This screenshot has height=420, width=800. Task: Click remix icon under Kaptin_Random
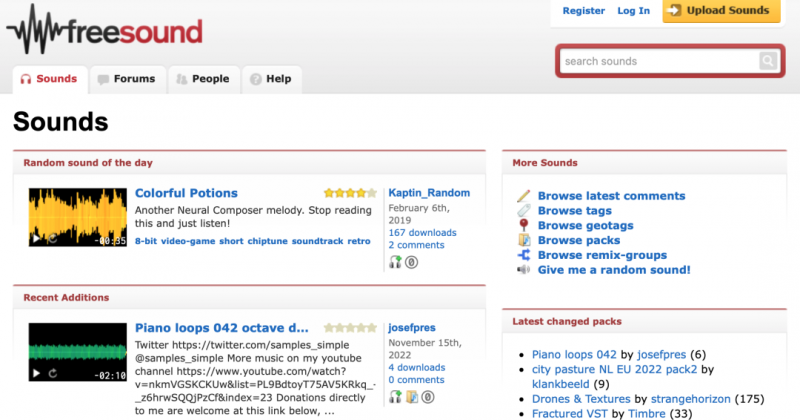pos(395,262)
